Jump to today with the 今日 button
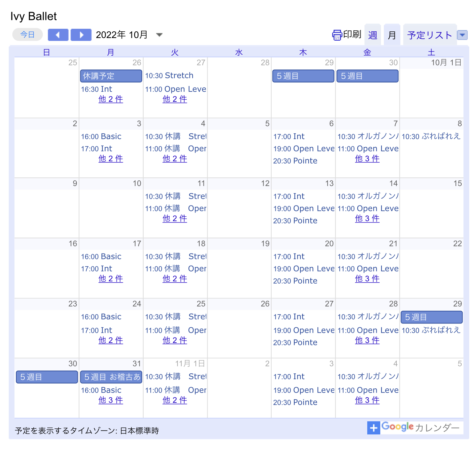476x452 pixels. point(28,35)
